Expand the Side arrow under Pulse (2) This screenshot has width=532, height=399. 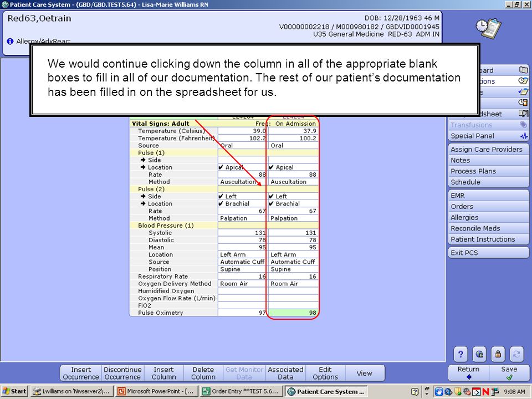coord(143,196)
